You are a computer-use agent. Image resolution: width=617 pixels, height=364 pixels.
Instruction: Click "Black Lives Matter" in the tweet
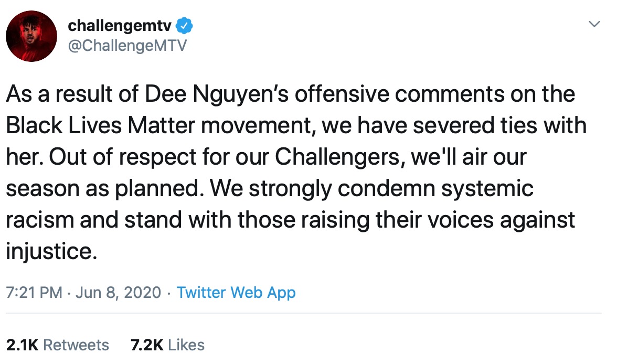[93, 126]
